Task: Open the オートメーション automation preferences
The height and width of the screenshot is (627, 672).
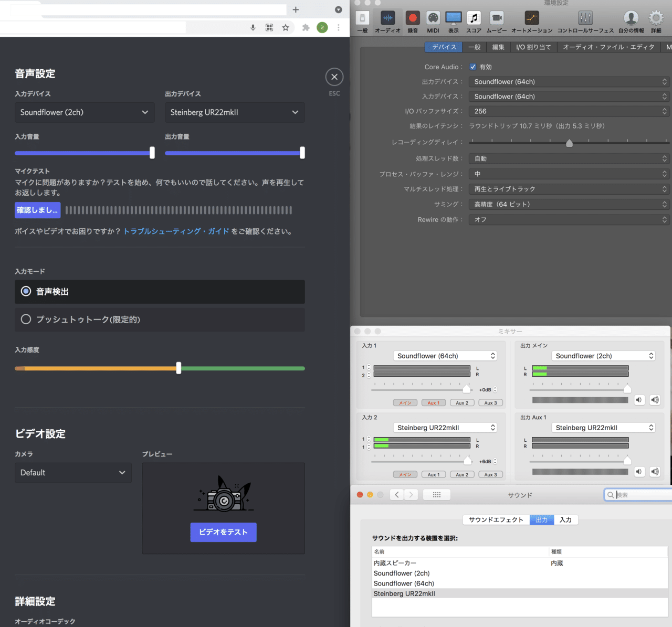Action: 532,22
